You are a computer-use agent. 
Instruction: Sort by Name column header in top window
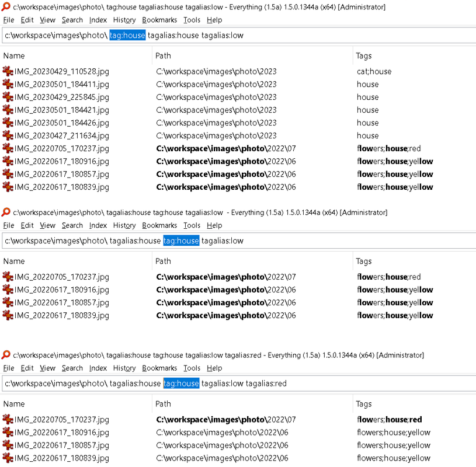[x=76, y=56]
